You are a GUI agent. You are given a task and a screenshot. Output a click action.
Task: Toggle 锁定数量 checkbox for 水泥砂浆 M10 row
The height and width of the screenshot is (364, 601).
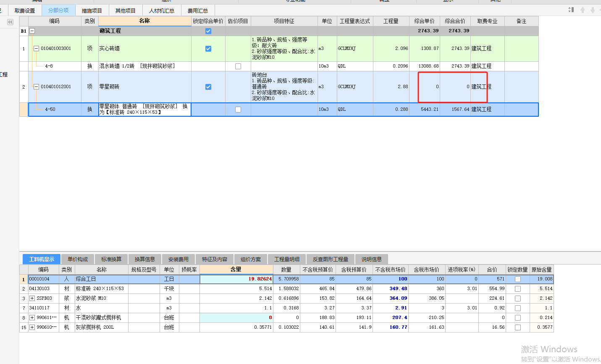point(518,299)
